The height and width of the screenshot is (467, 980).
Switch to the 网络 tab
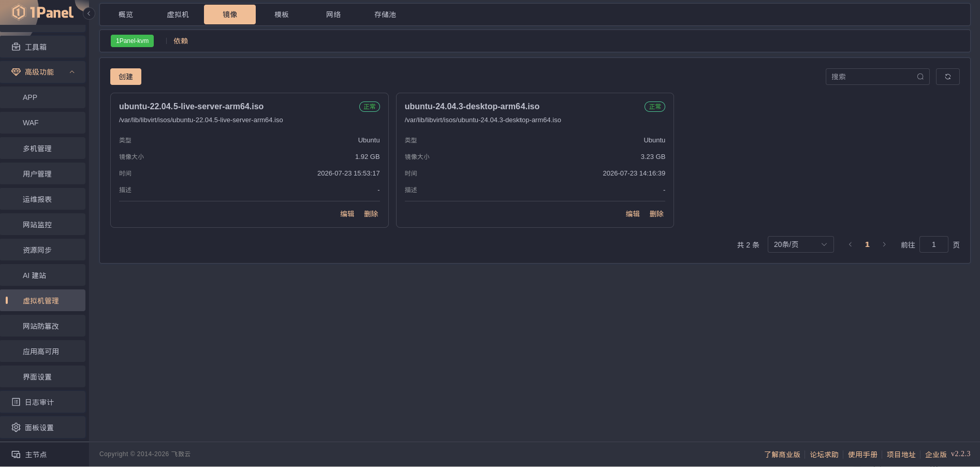(333, 14)
